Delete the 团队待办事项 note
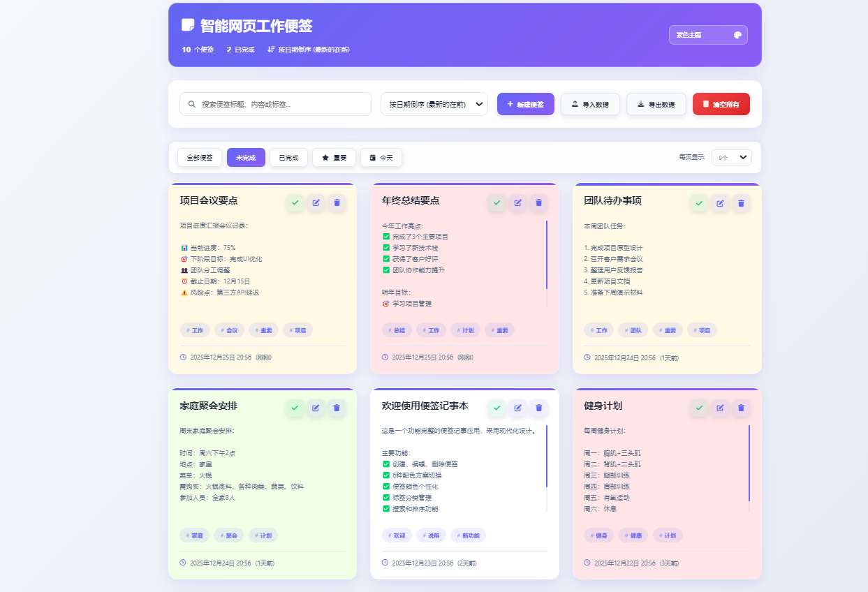This screenshot has width=868, height=592. (740, 203)
